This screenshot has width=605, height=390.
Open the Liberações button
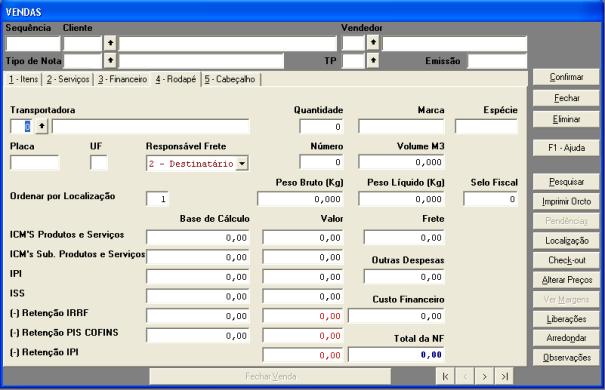coord(566,319)
